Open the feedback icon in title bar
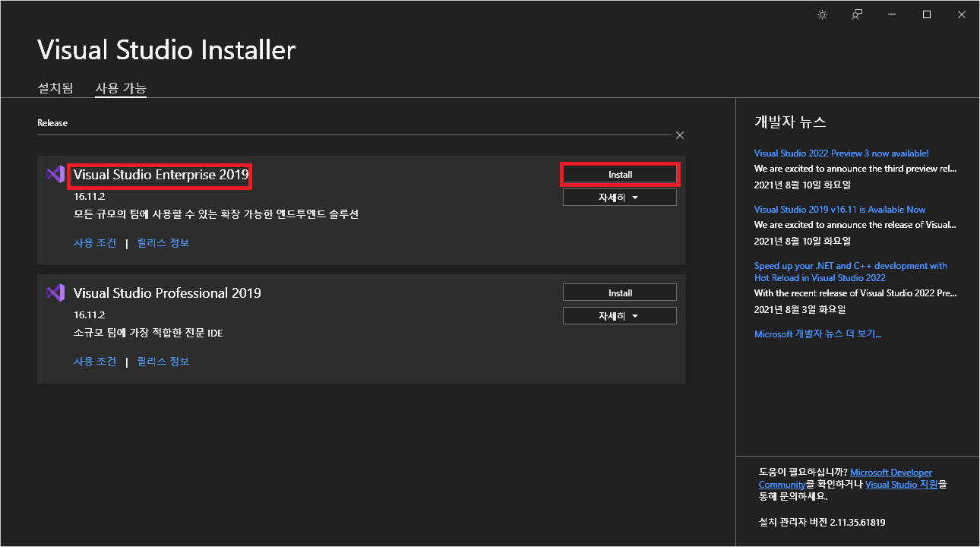This screenshot has width=980, height=547. tap(857, 14)
